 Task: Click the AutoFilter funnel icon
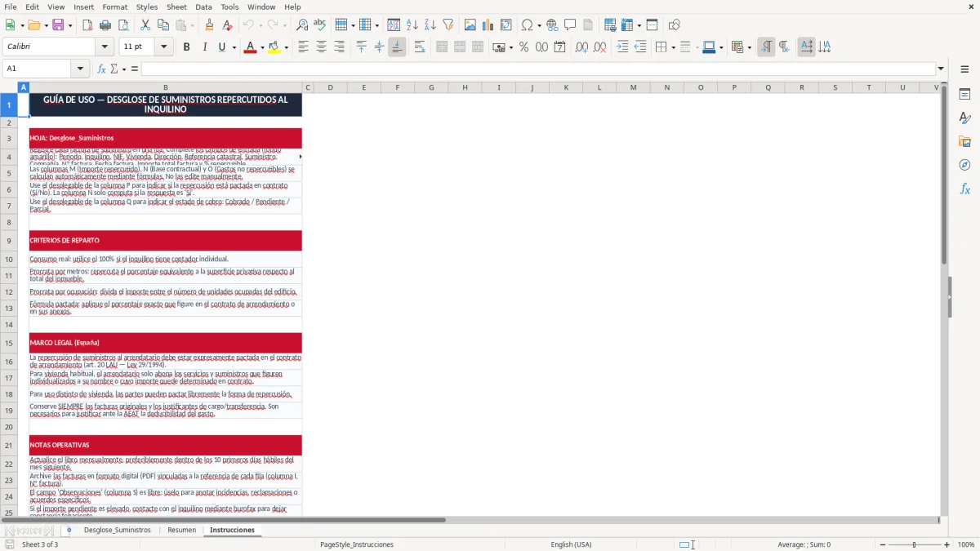(448, 25)
